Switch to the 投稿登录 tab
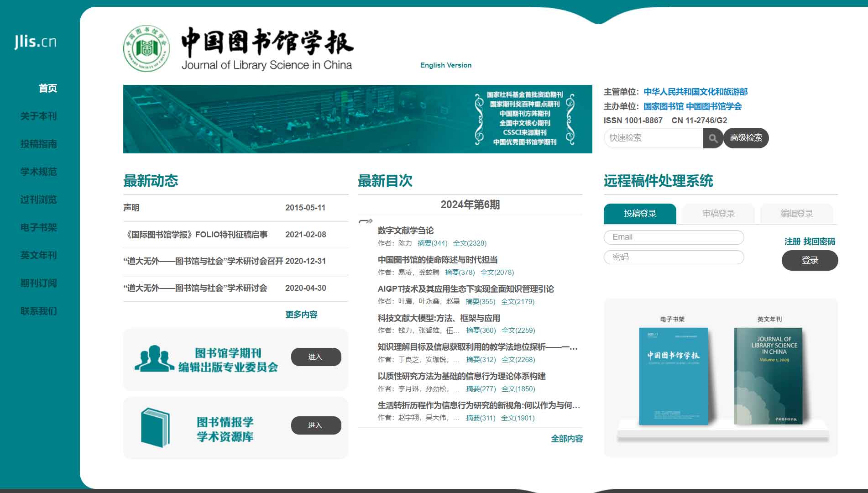 [640, 214]
